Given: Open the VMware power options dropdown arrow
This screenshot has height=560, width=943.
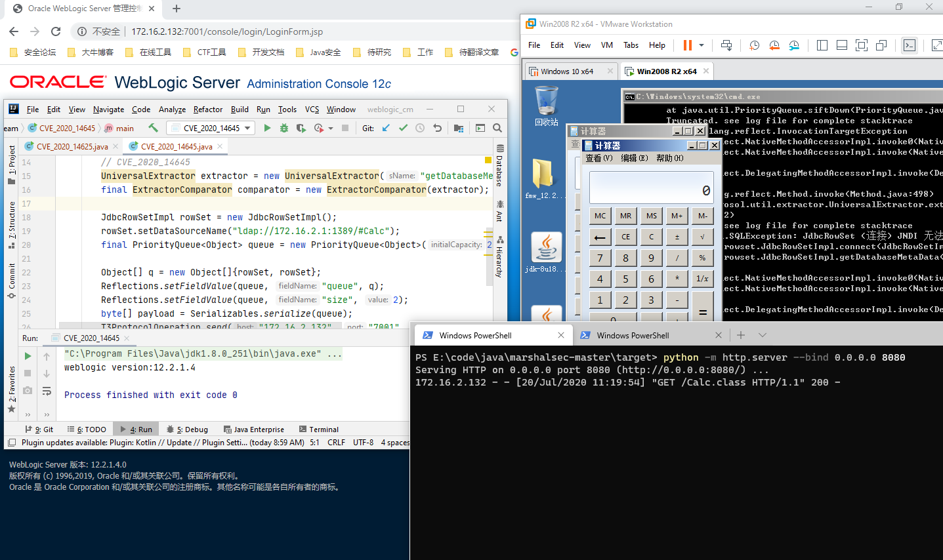Looking at the screenshot, I should click(702, 45).
